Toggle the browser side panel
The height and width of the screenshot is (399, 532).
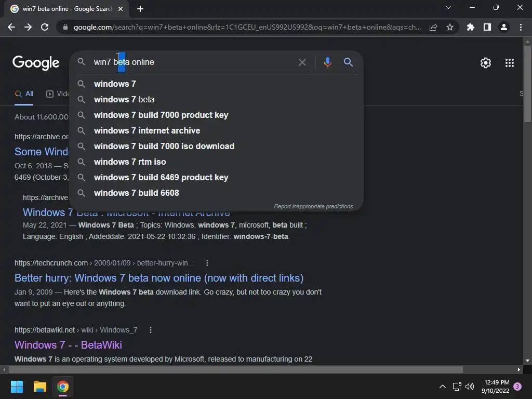tap(487, 27)
